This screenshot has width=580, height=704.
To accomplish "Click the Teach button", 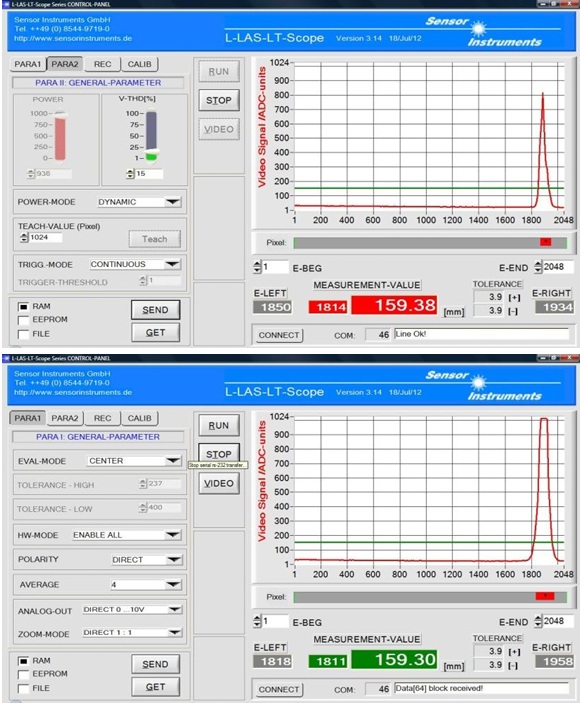I will pos(155,239).
